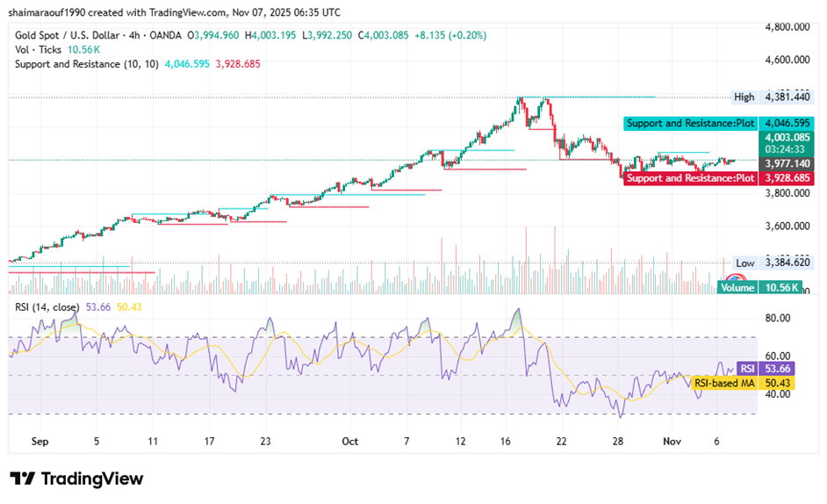
Task: Click the gray 3,977.140 price label
Action: point(787,163)
